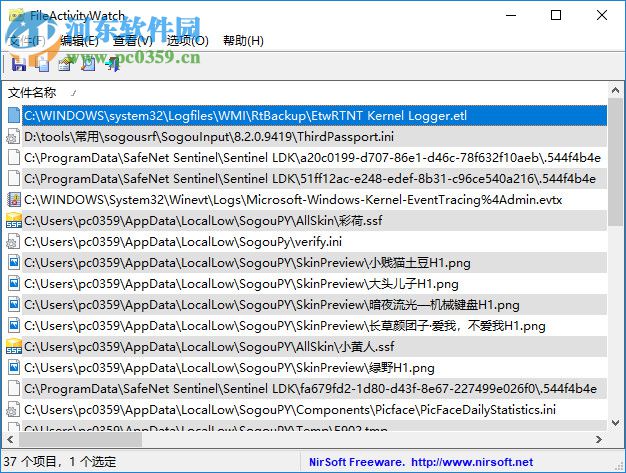Click the ini icon beside verify.ini
The height and width of the screenshot is (473, 626).
(x=13, y=242)
